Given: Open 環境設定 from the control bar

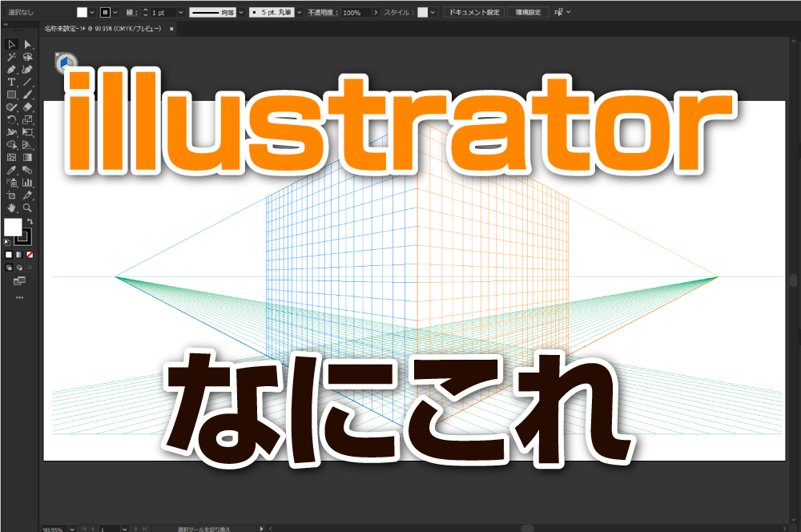Looking at the screenshot, I should [x=529, y=12].
